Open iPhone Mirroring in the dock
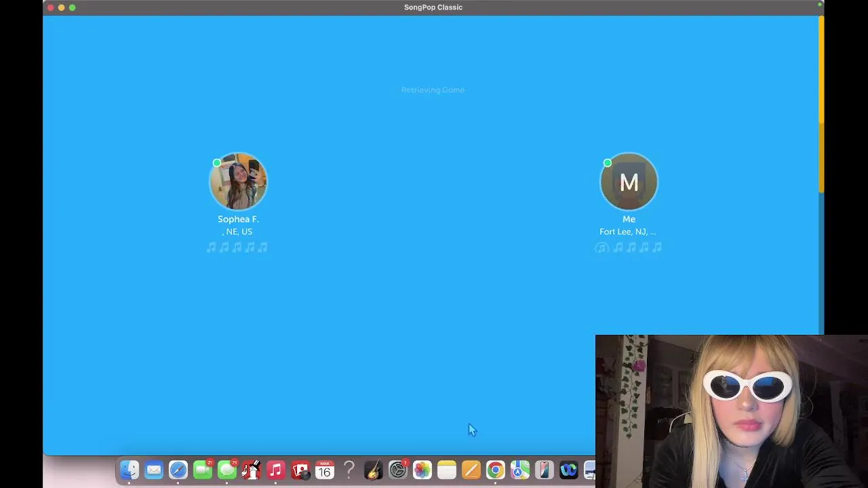The image size is (868, 488). coord(545,470)
